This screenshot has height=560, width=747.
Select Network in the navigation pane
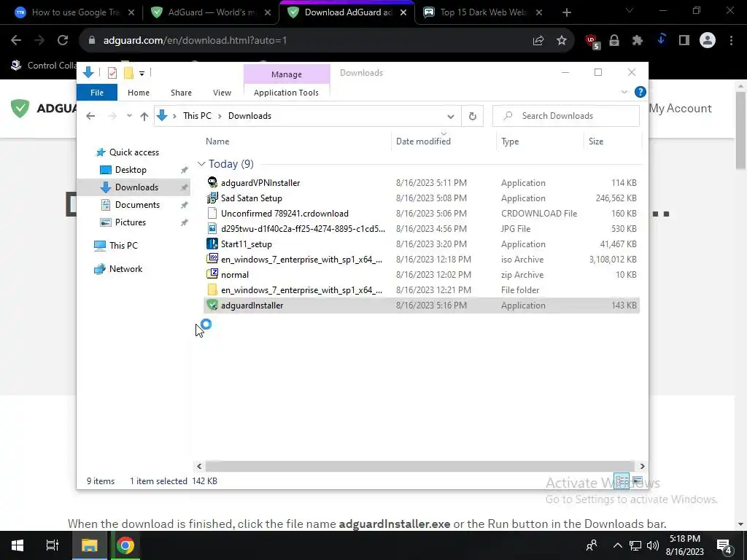pyautogui.click(x=125, y=269)
